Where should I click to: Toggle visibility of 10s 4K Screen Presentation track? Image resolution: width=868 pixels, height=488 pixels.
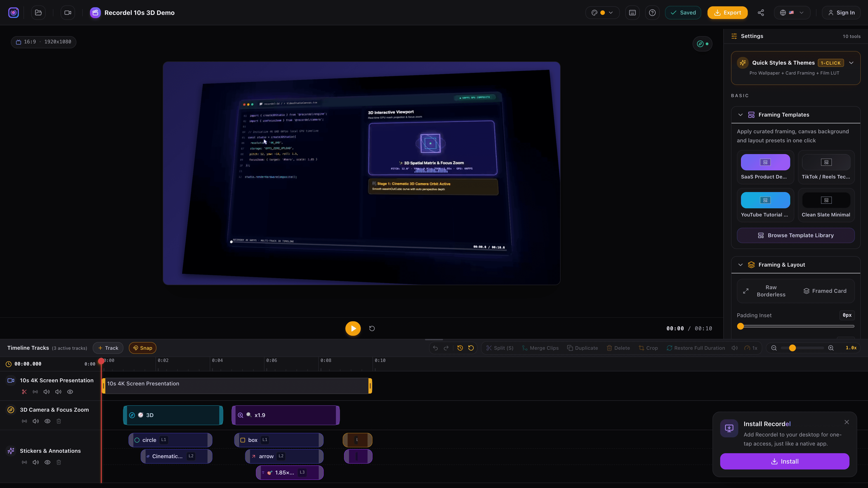click(70, 392)
